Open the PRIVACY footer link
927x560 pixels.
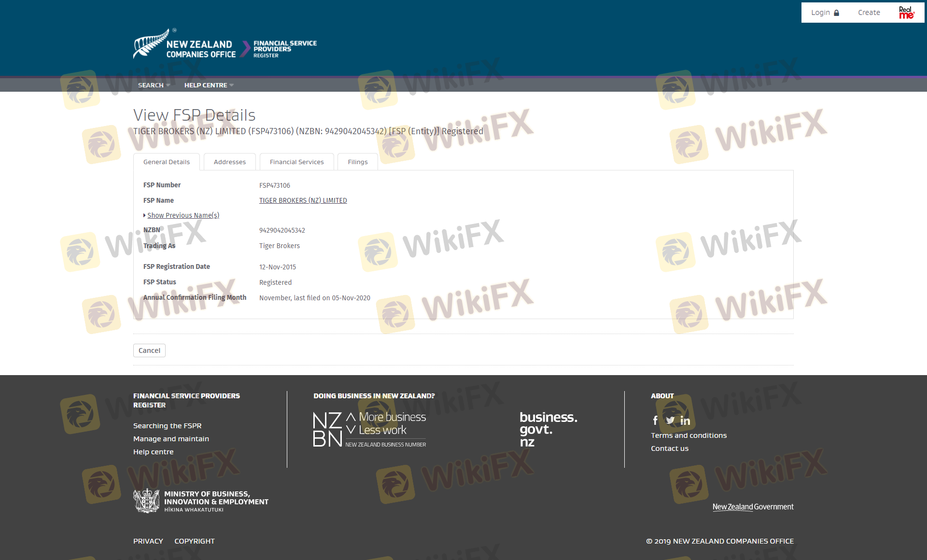[148, 541]
